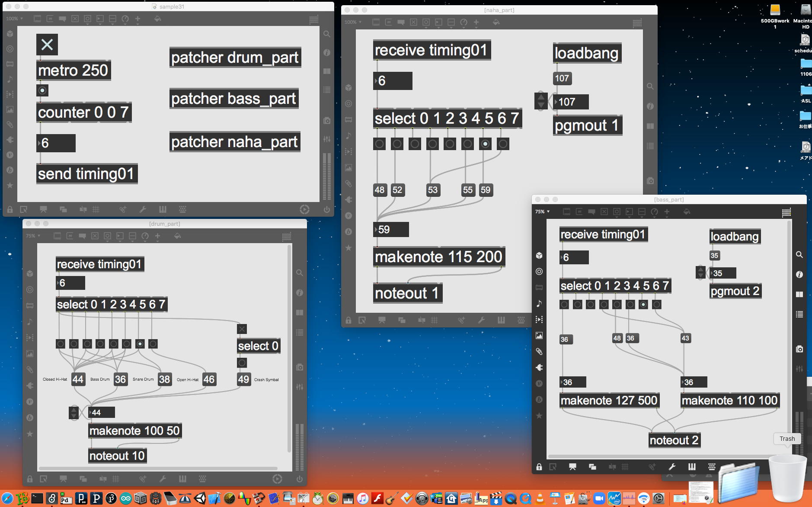Open Terminal from the Dock
The image size is (812, 507).
click(37, 498)
